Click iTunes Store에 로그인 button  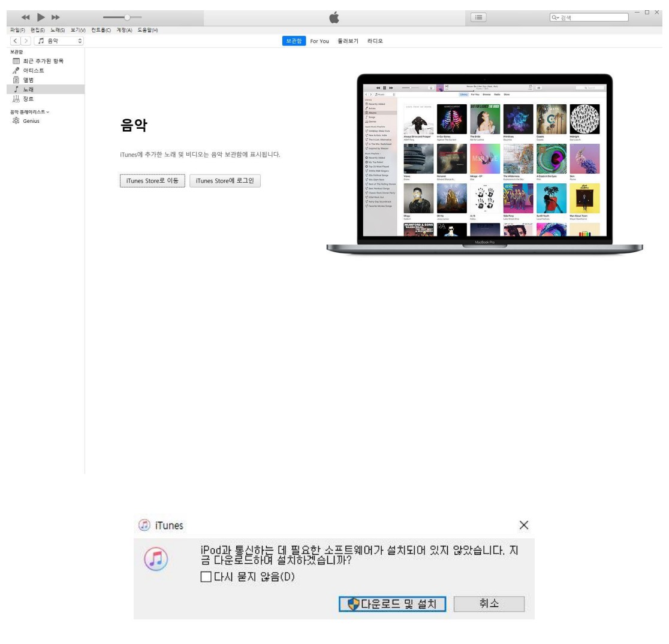225,180
